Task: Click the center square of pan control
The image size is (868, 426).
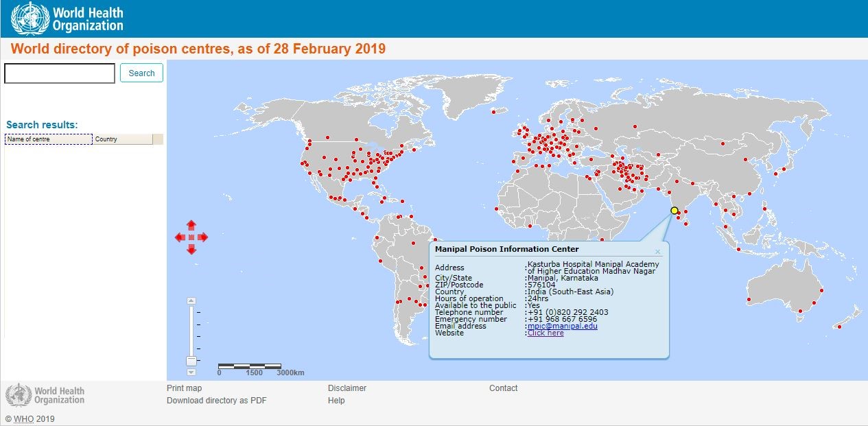Action: [191, 237]
